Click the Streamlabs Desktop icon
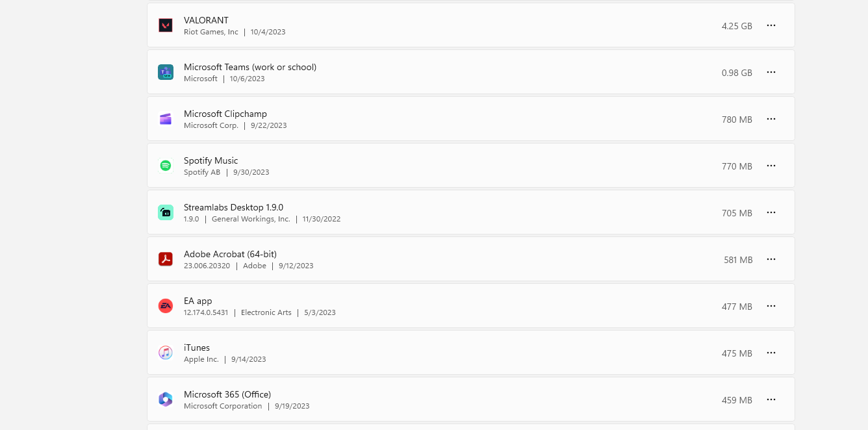Image resolution: width=868 pixels, height=430 pixels. tap(166, 212)
